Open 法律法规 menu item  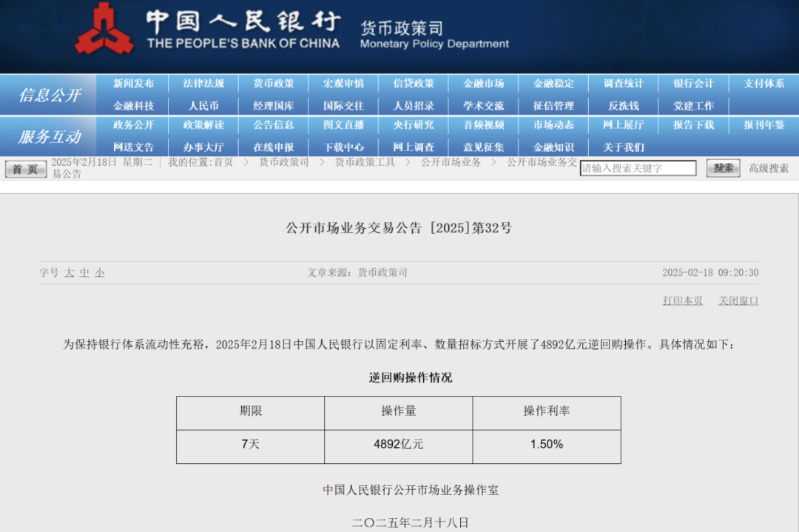pos(203,84)
